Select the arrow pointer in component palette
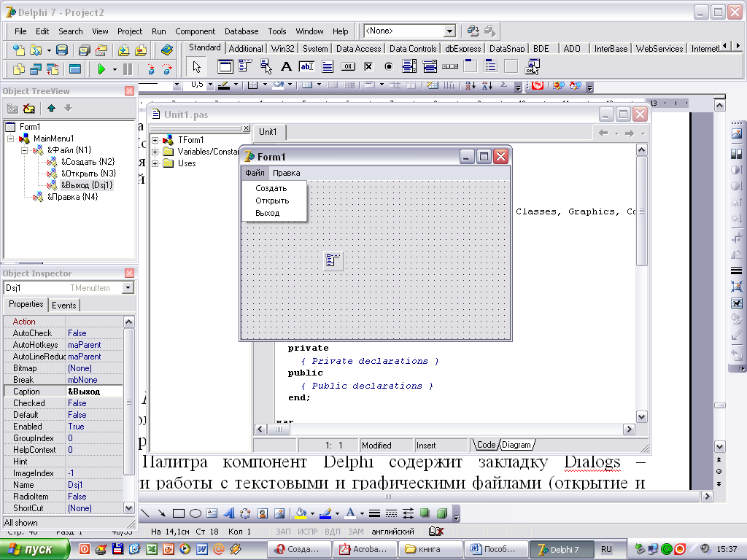Viewport: 747px width, 560px height. coord(197,66)
